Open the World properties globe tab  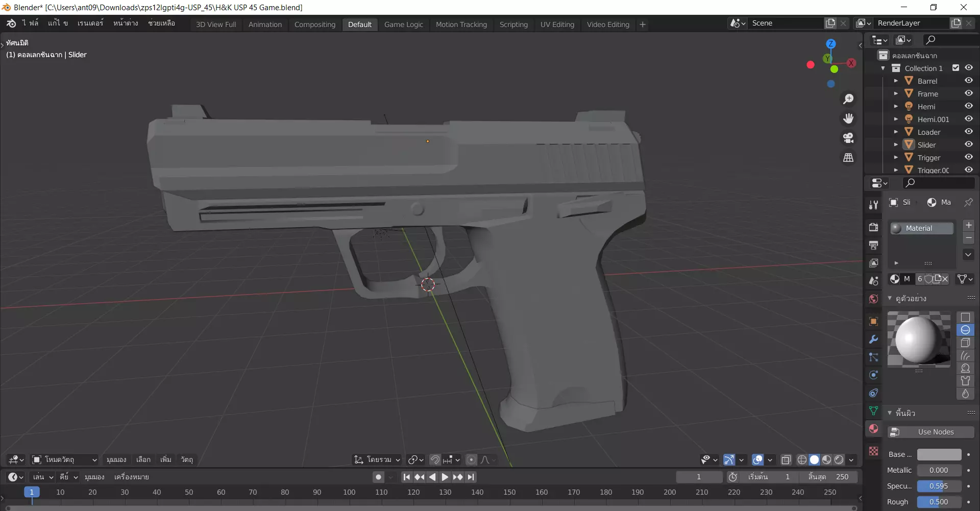(873, 299)
